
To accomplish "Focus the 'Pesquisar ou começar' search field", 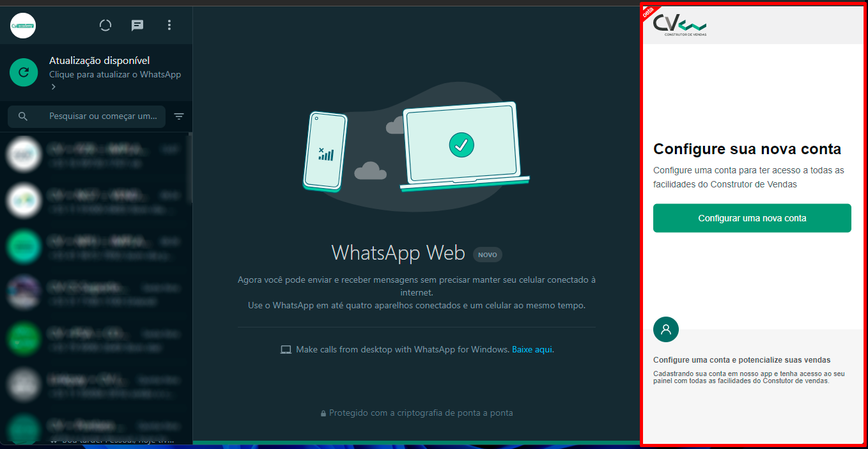I will [86, 116].
